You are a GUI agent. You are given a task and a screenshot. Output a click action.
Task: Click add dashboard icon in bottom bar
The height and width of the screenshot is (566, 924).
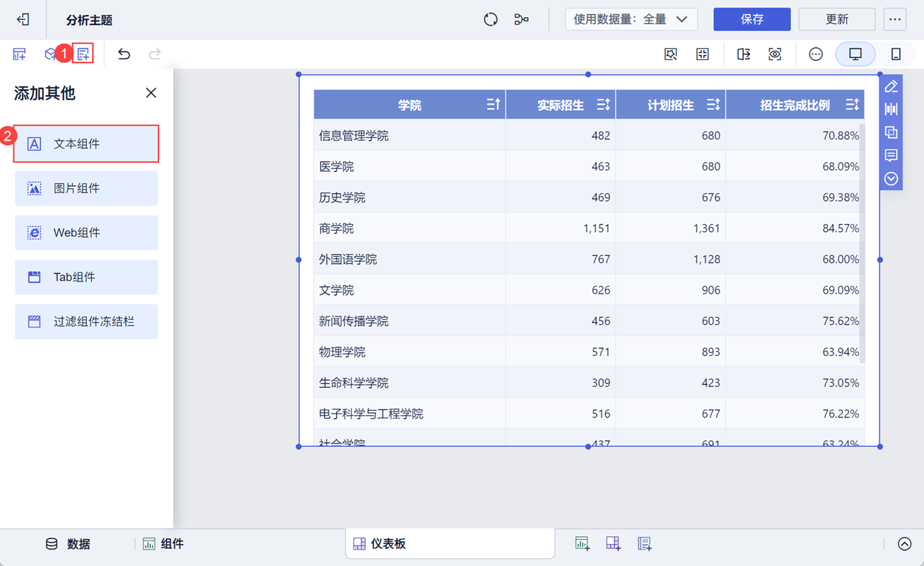pos(614,543)
